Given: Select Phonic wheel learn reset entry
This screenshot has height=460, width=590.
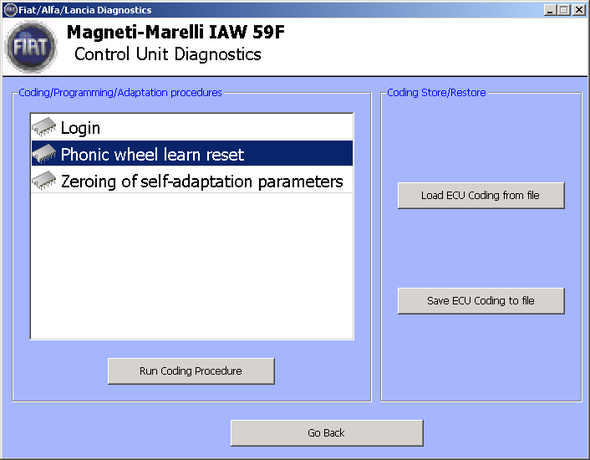Looking at the screenshot, I should tap(192, 153).
